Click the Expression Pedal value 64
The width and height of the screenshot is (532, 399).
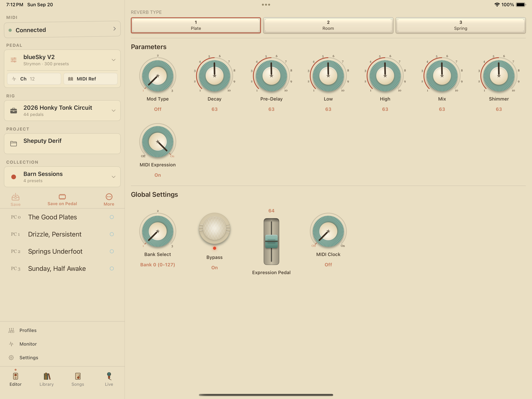(x=271, y=211)
